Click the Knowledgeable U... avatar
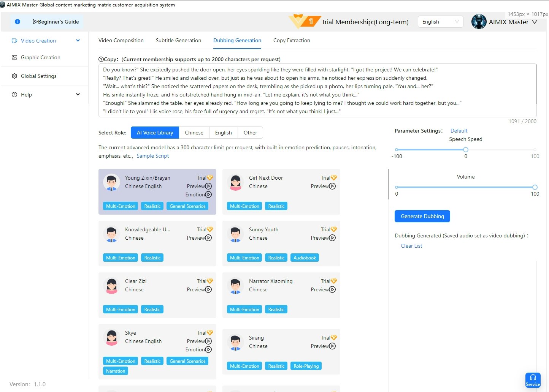549x392 pixels. coord(111,234)
